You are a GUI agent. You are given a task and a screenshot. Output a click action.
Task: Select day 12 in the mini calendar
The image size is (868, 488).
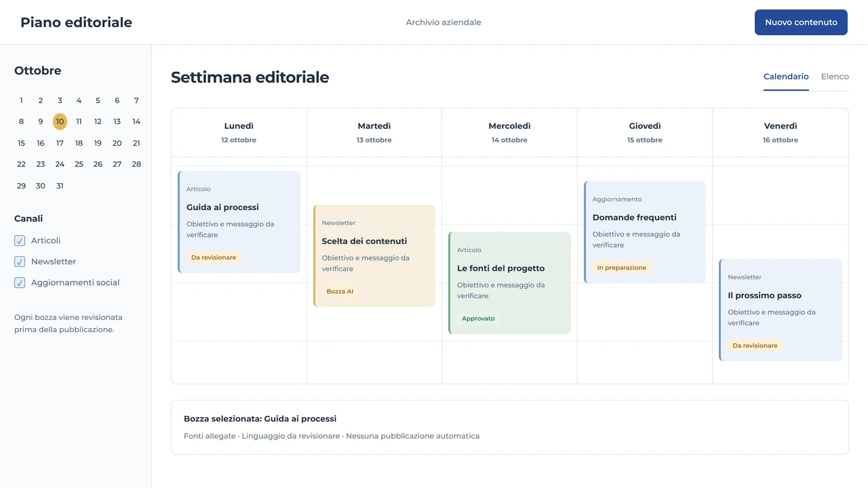coord(98,121)
